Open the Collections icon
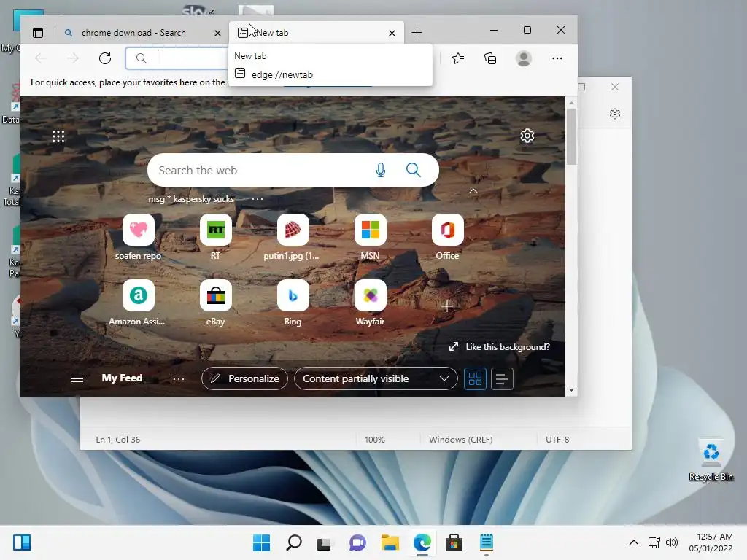This screenshot has height=560, width=747. point(490,58)
